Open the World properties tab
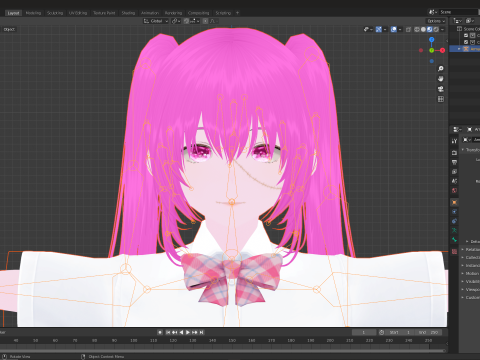Screen dimensions: 480x360 [x=454, y=191]
